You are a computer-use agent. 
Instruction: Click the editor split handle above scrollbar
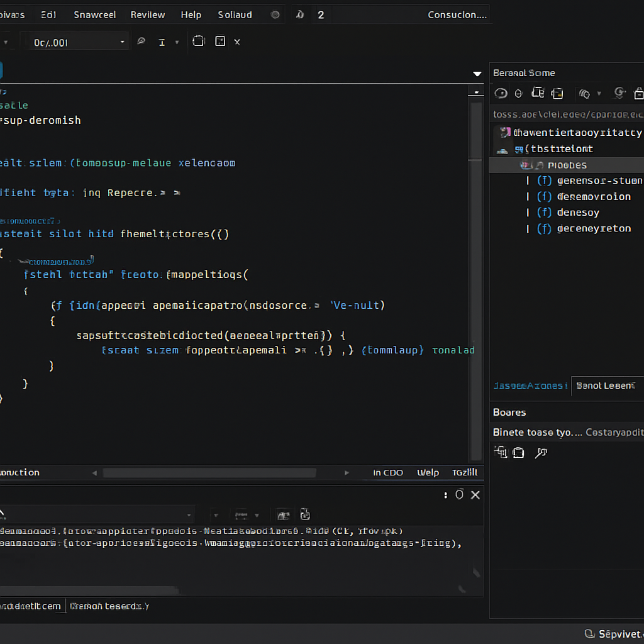(476, 93)
